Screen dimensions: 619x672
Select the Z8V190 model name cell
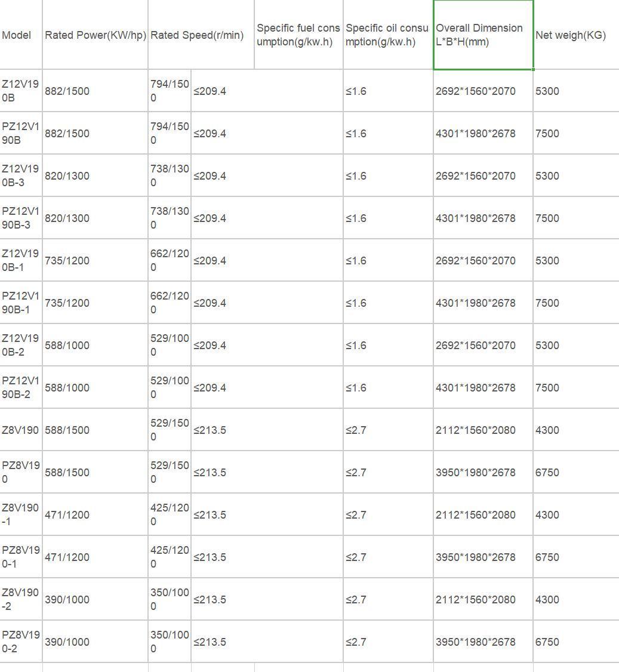tap(20, 430)
